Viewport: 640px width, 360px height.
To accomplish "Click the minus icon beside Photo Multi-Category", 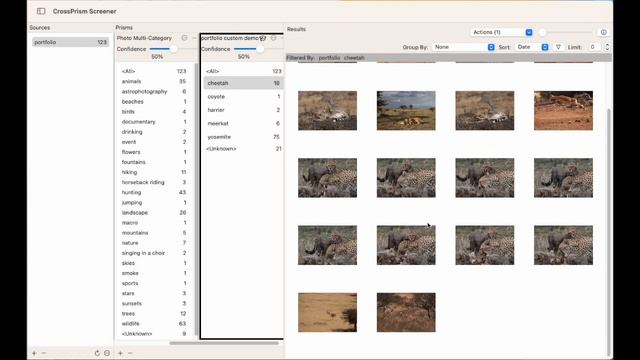I will tap(194, 38).
